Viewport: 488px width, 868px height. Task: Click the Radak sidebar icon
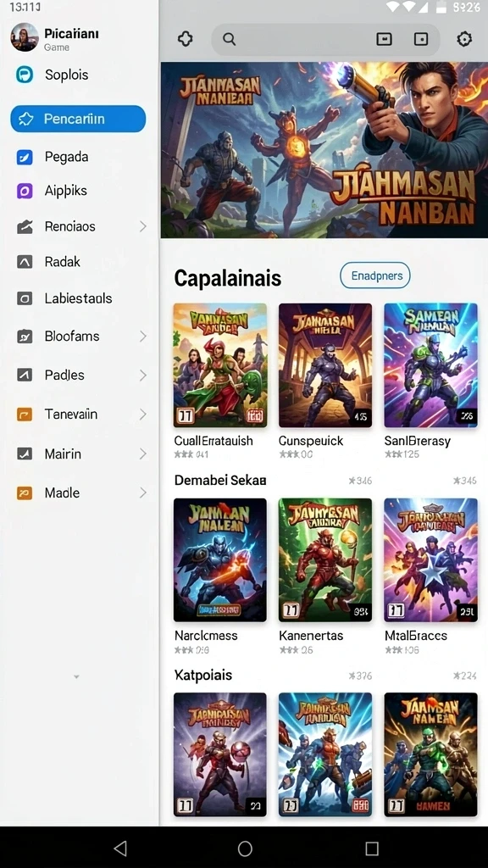pyautogui.click(x=25, y=262)
